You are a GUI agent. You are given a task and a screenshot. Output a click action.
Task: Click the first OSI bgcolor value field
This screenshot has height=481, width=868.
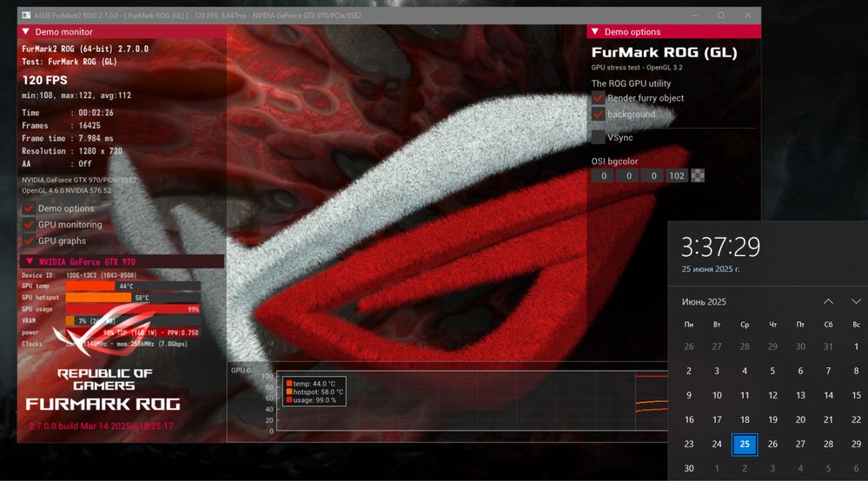[603, 175]
